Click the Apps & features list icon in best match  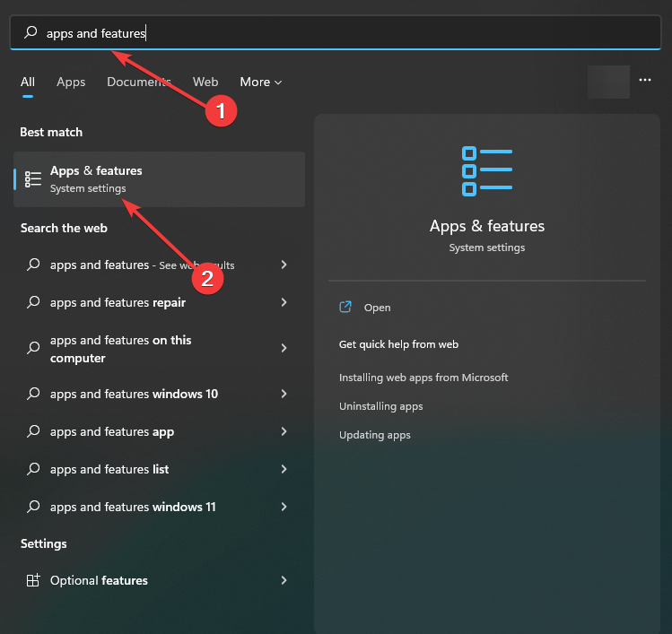click(33, 179)
